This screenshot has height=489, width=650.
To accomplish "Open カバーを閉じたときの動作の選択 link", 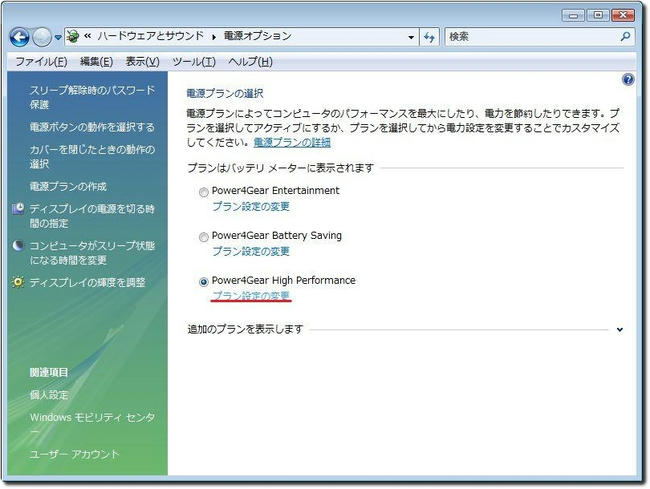I will point(92,157).
